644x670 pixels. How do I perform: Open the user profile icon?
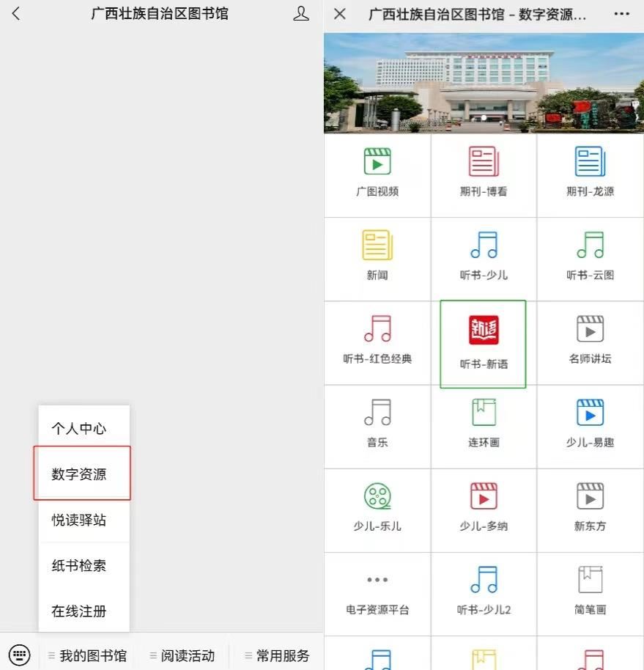(x=301, y=14)
